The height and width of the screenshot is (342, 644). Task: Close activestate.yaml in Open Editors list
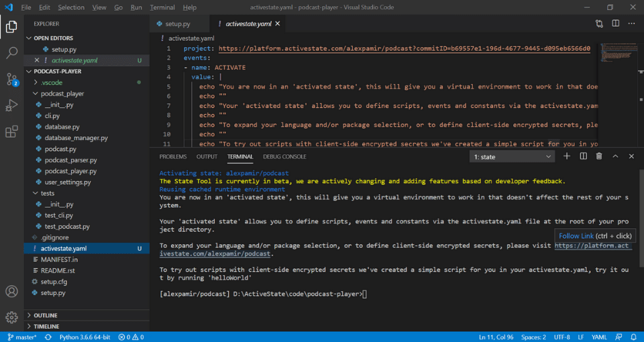point(37,60)
